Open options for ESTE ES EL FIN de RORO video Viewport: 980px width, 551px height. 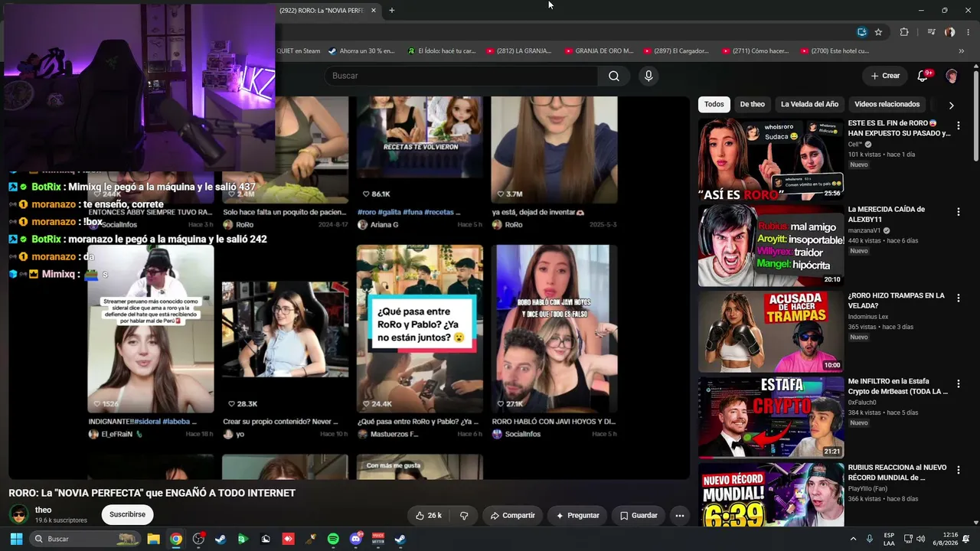tap(958, 126)
